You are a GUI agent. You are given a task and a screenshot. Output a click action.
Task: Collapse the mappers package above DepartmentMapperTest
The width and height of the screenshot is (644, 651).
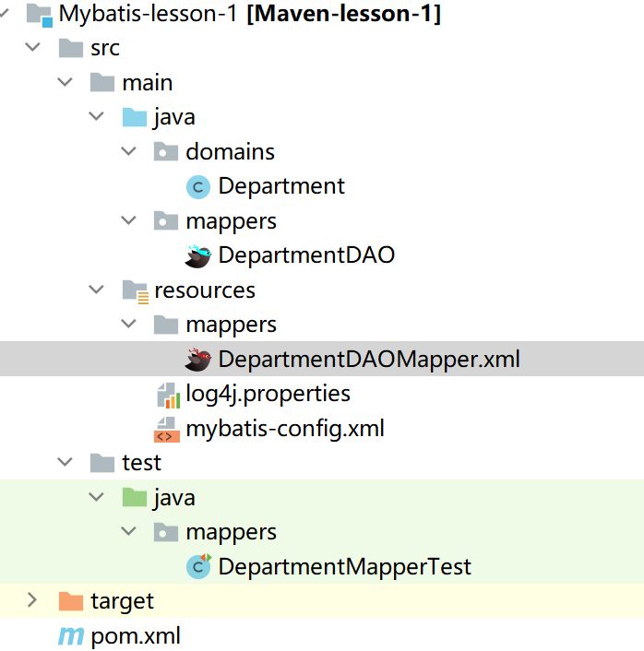[x=128, y=531]
